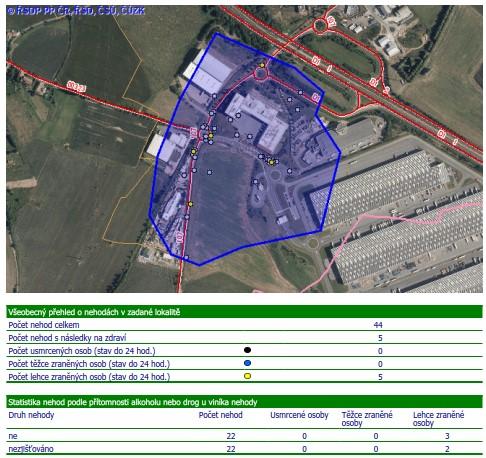Open the ŘSDP PP ČR copyright text

pos(76,11)
